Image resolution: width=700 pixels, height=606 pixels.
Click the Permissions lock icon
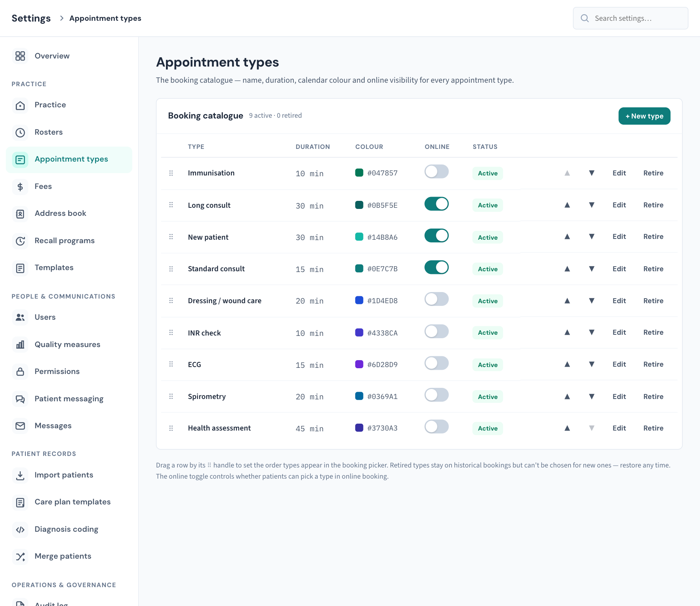coord(20,372)
